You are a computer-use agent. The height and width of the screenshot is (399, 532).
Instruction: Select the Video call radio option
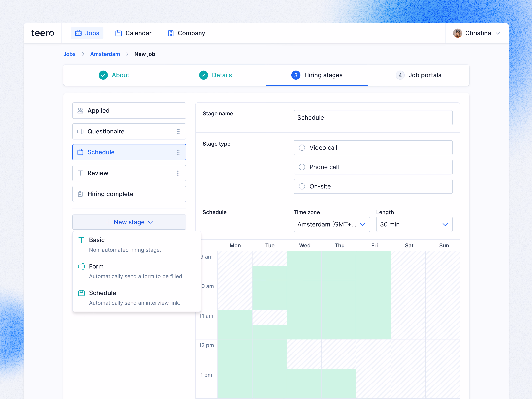tap(373, 148)
